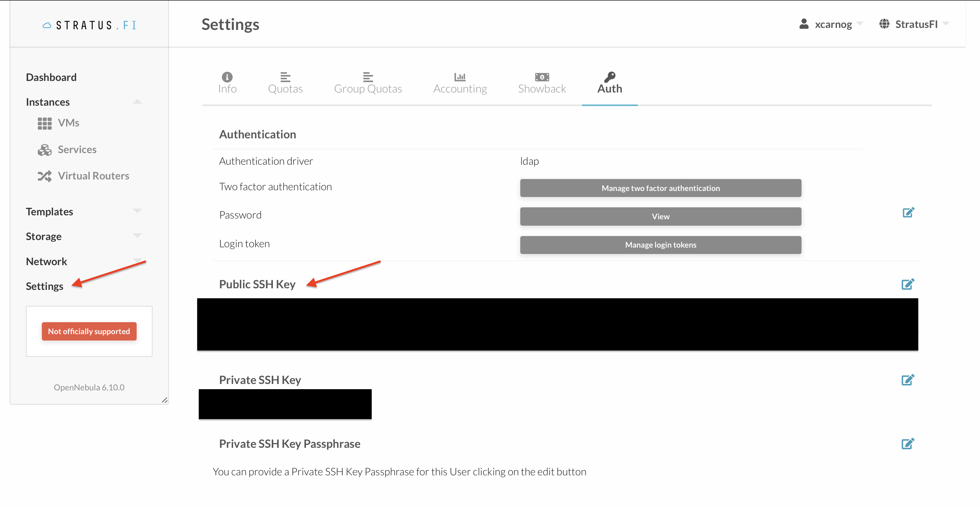
Task: Open Virtual Routers in the sidebar
Action: click(x=84, y=176)
